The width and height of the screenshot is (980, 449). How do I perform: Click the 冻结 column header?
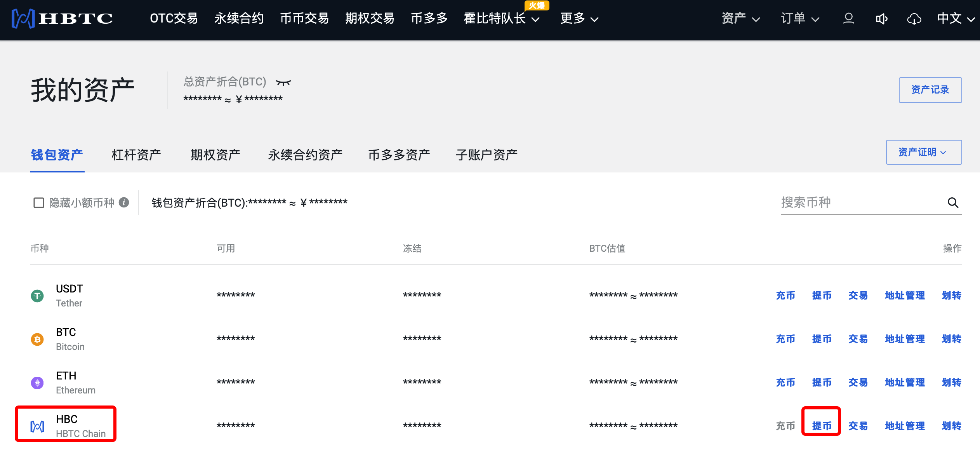(x=412, y=249)
